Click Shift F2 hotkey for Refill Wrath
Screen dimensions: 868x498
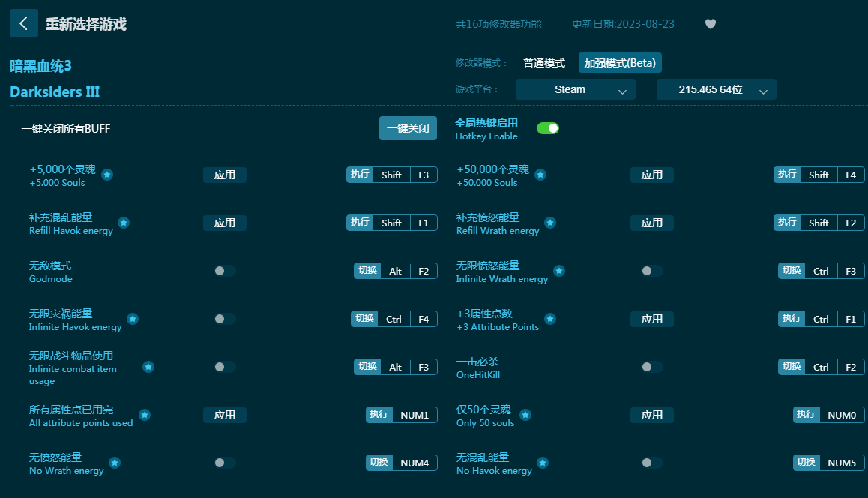click(819, 223)
